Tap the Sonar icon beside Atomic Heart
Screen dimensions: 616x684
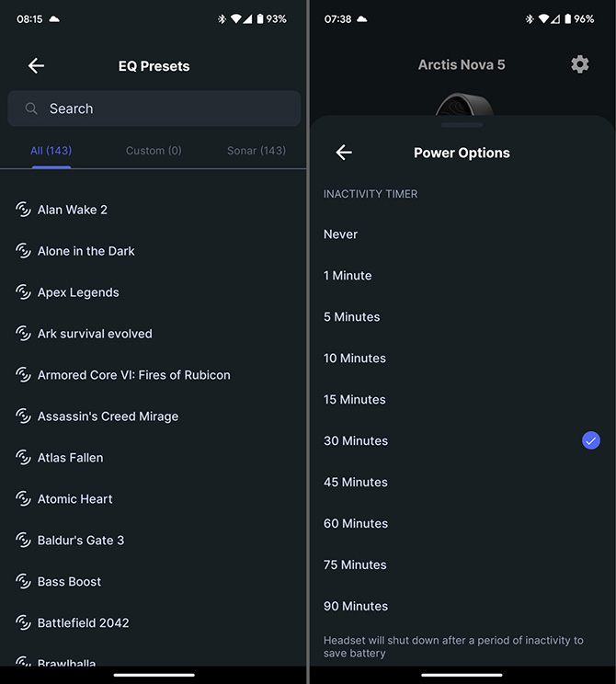point(24,499)
